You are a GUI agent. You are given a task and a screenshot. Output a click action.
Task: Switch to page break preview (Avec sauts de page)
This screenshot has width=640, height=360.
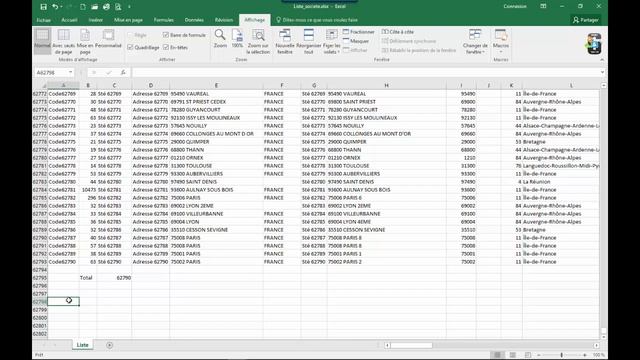coord(64,42)
